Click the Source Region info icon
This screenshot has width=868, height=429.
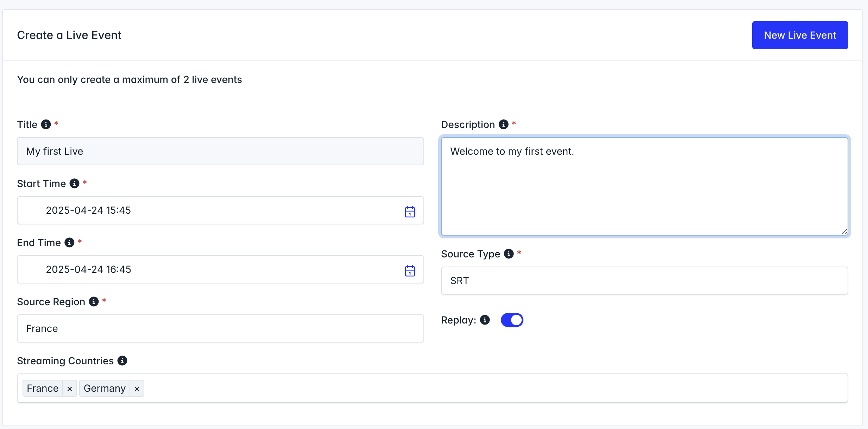pos(94,302)
